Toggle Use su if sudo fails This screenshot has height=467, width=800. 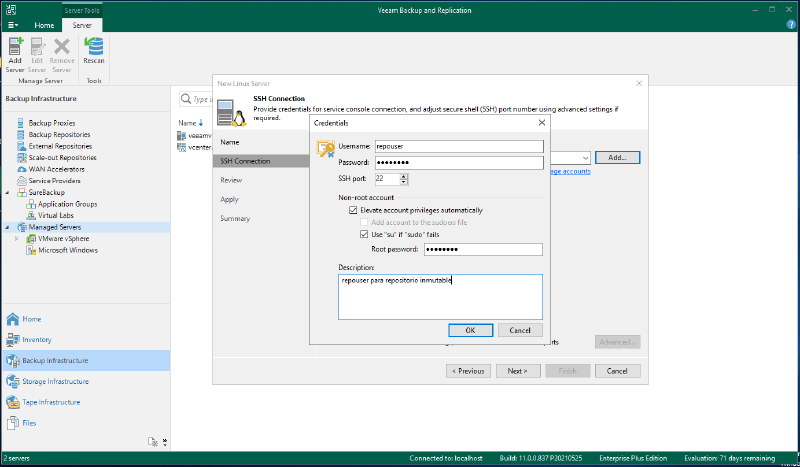point(364,235)
